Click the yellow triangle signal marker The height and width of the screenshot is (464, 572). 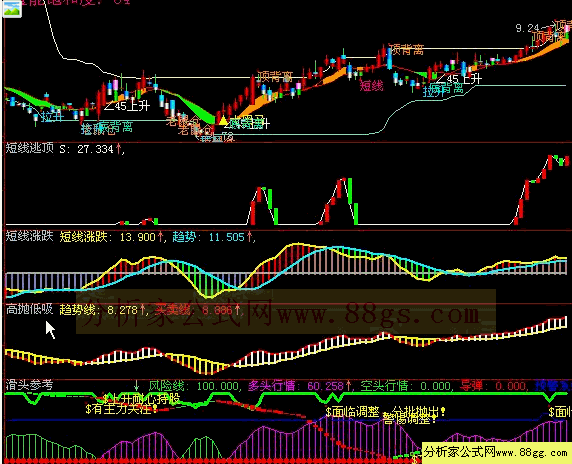223,120
